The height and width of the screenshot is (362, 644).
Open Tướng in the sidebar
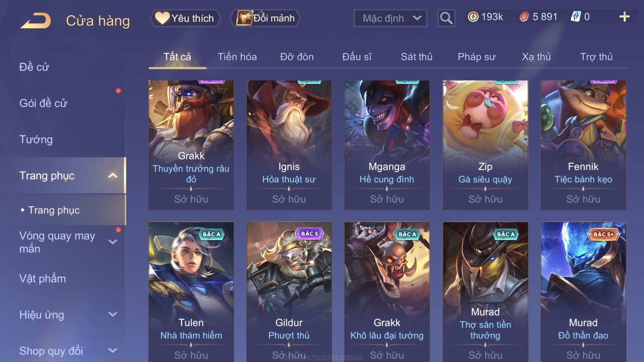[x=36, y=139]
